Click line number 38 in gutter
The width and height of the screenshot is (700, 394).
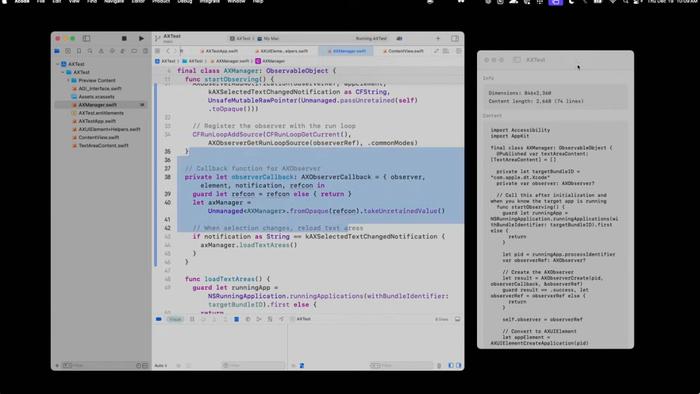click(167, 177)
